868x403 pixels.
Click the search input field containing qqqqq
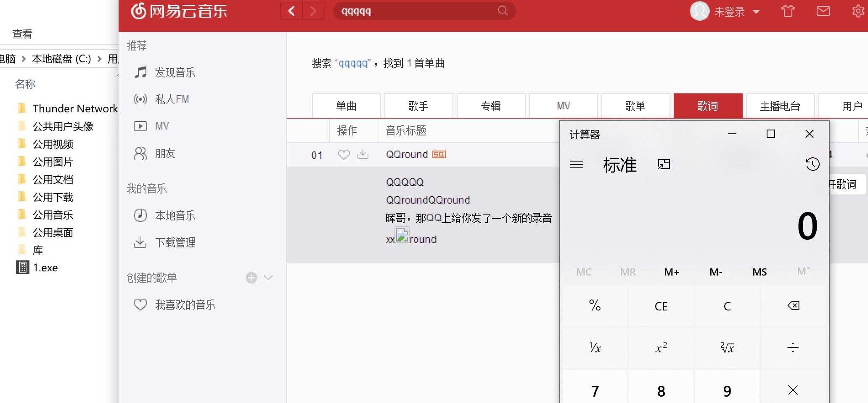416,11
